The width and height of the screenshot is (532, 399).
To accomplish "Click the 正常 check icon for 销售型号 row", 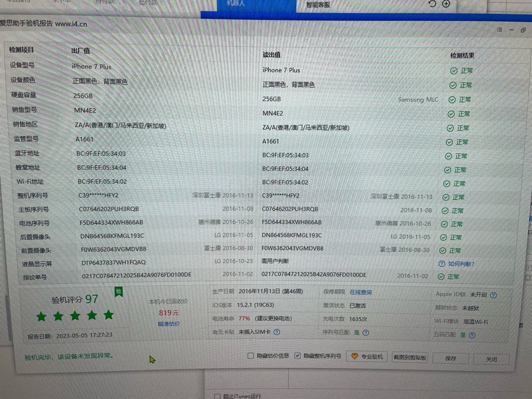I will coord(451,114).
